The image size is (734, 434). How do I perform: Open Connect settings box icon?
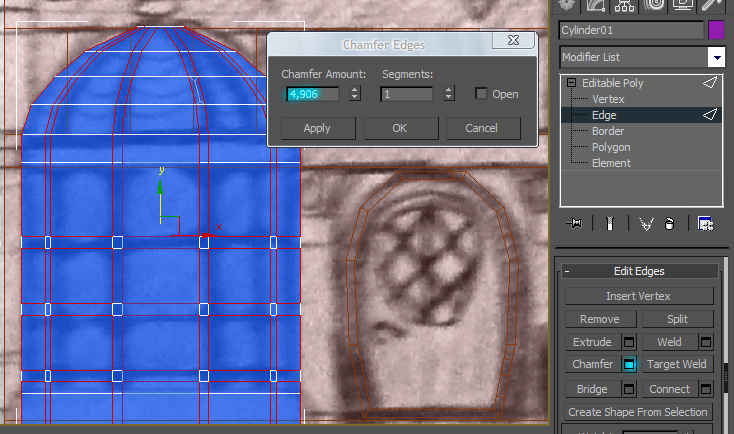pos(706,389)
